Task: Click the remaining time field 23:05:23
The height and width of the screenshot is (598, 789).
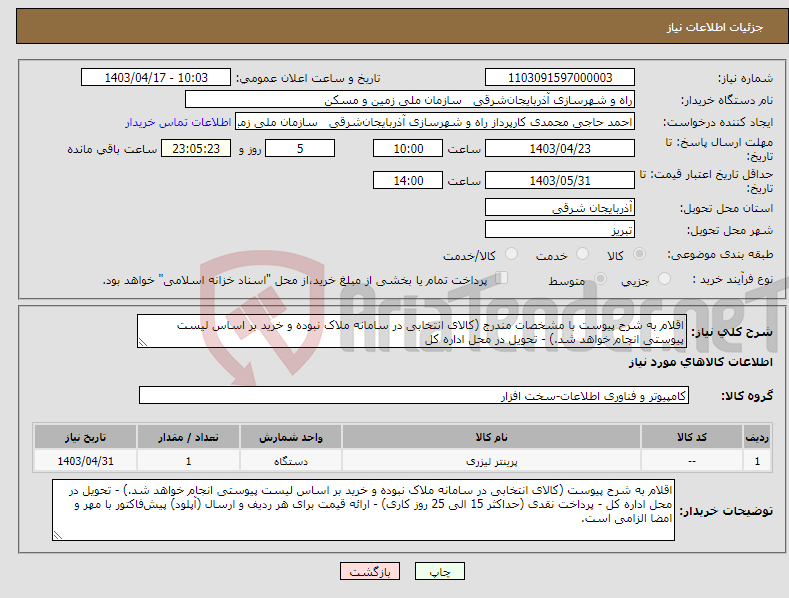Action: click(196, 148)
